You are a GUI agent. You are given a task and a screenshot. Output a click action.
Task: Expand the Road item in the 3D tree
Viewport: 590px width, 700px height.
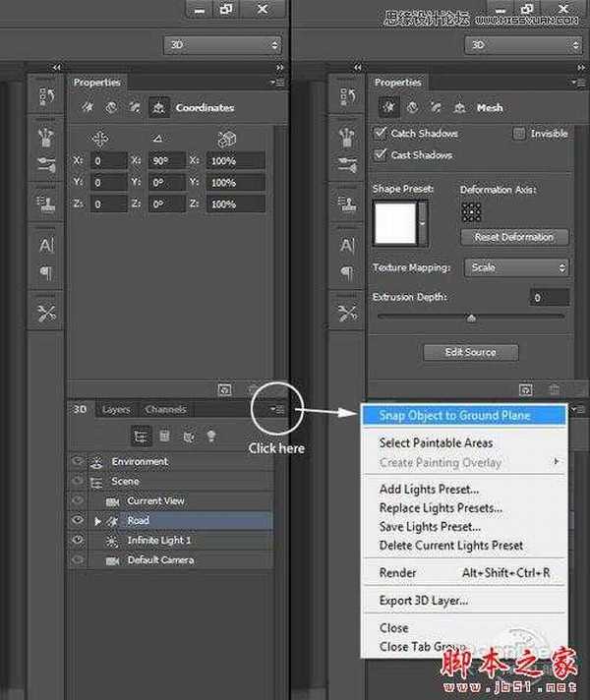(98, 520)
